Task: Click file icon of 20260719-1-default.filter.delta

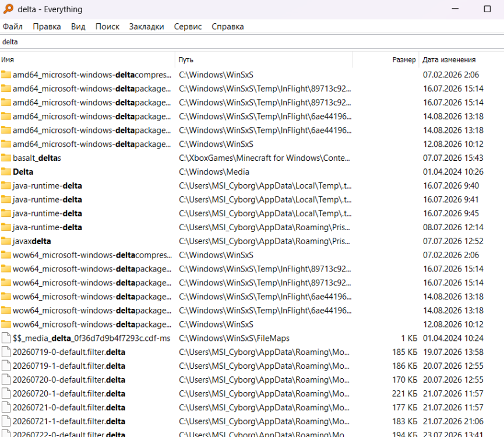Action: click(x=6, y=366)
